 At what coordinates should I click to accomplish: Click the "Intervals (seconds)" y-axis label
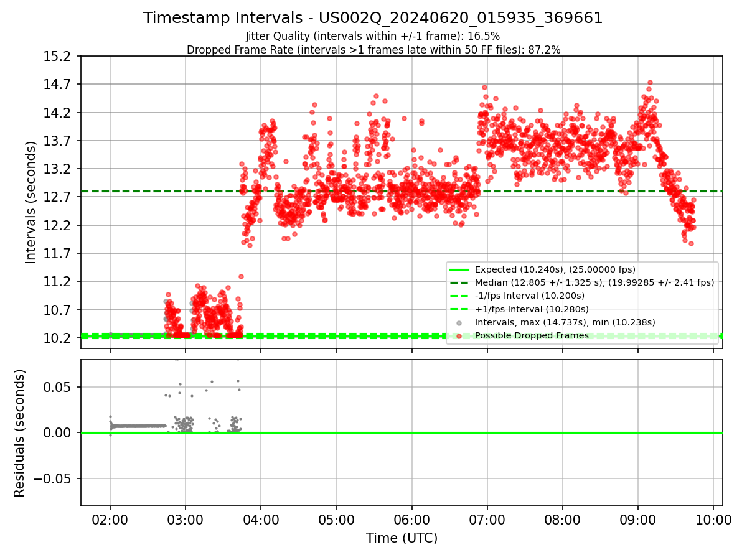coord(31,202)
